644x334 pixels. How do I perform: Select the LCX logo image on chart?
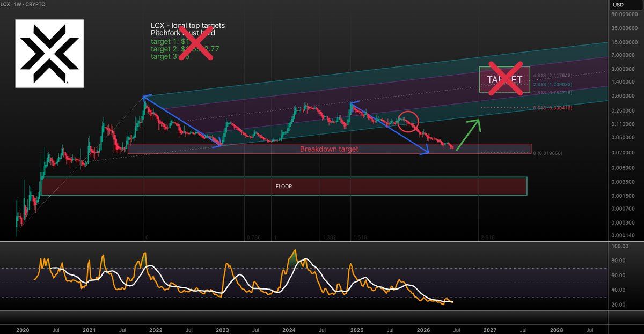(49, 54)
